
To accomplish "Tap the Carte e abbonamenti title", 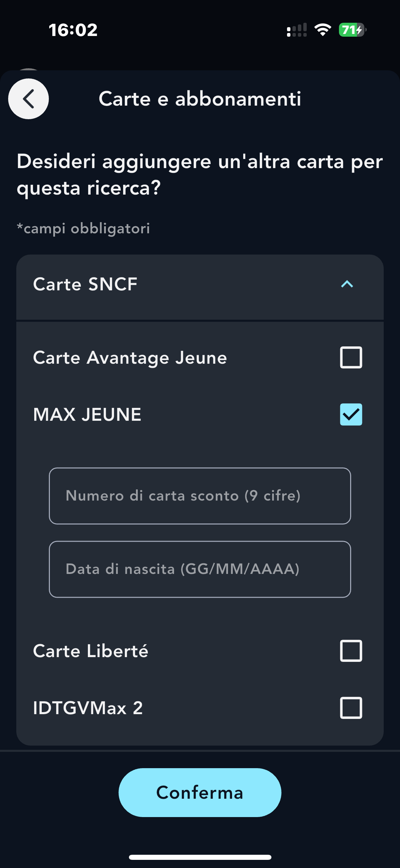I will tap(200, 99).
